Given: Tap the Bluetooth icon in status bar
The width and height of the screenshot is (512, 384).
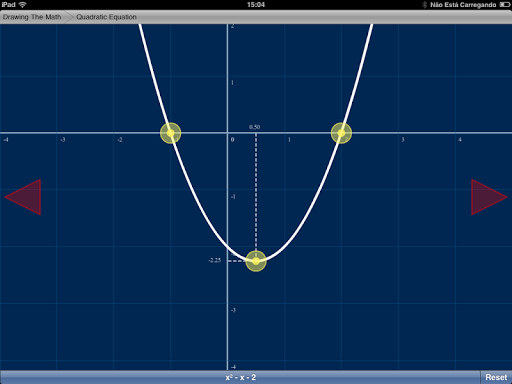Looking at the screenshot, I should [x=425, y=5].
